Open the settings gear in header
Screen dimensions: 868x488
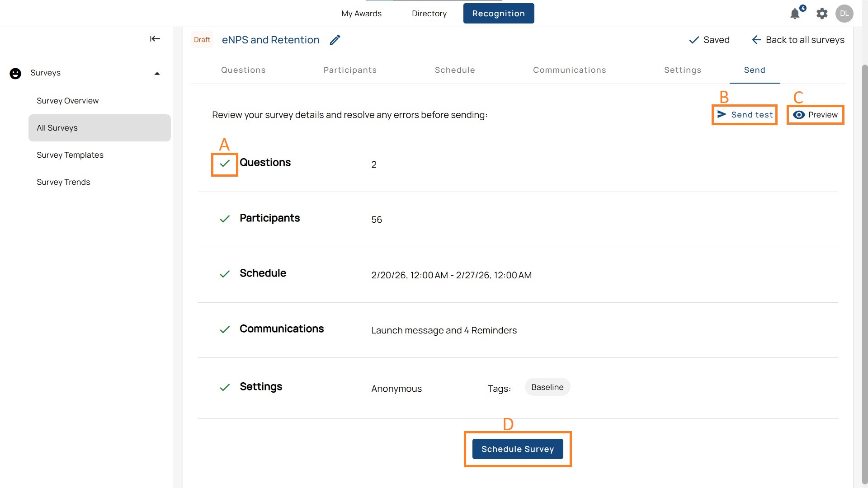822,14
